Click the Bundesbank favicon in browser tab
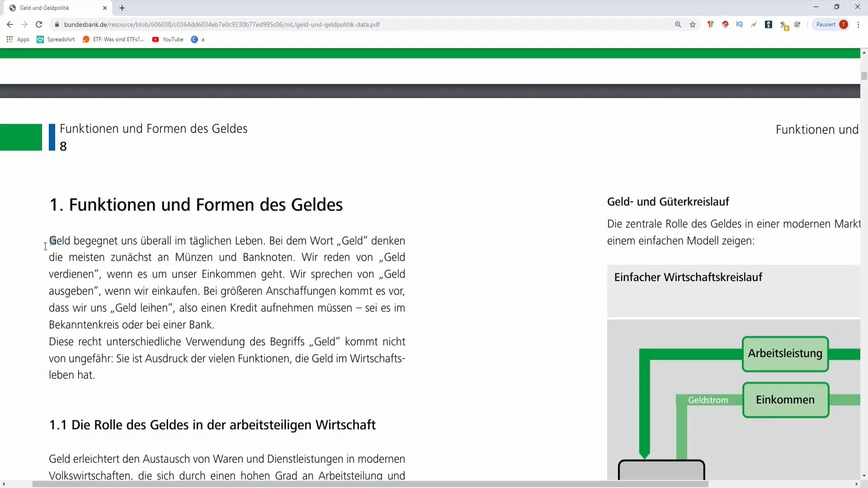This screenshot has height=488, width=868. point(11,7)
